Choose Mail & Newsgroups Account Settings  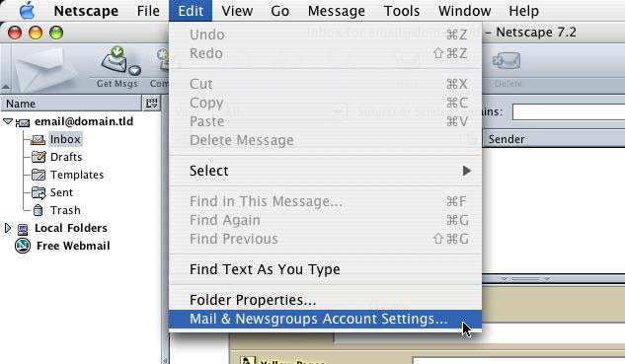[325, 319]
